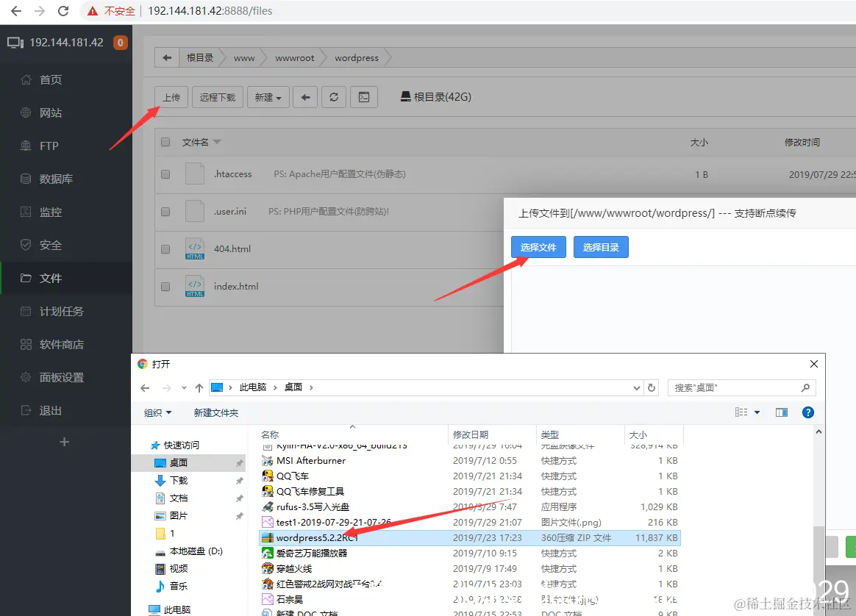
Task: Click the plus icon below sidebar menu
Action: 65,442
